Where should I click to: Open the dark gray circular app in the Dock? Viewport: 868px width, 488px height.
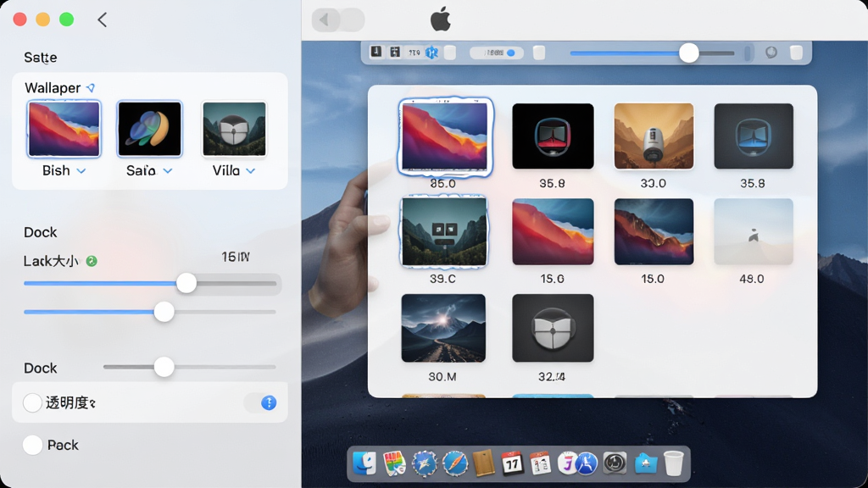615,463
